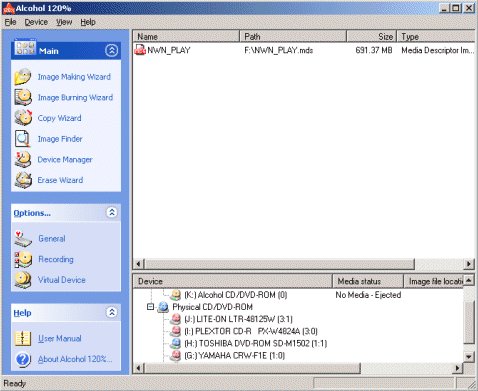Image resolution: width=478 pixels, height=391 pixels.
Task: Click the Image Finder magnifier icon
Action: 23,139
